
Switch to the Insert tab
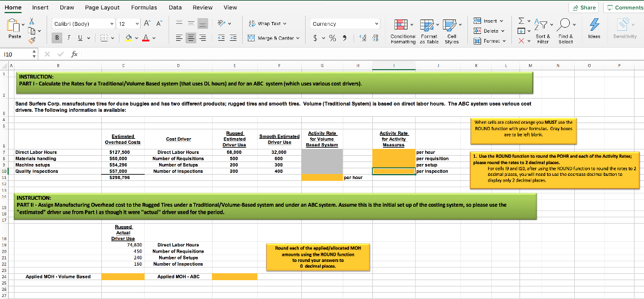click(40, 8)
